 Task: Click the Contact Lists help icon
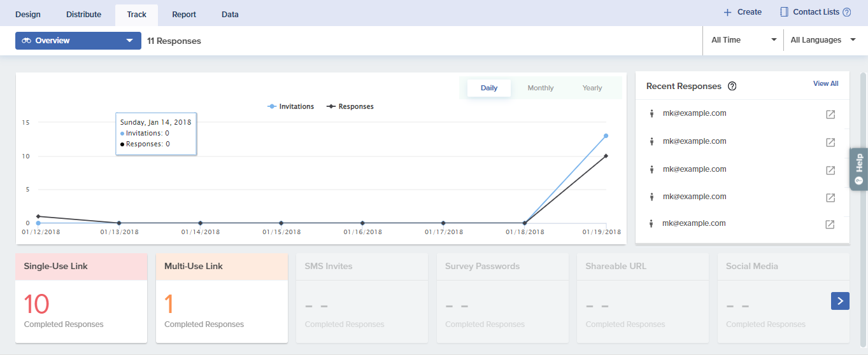846,12
